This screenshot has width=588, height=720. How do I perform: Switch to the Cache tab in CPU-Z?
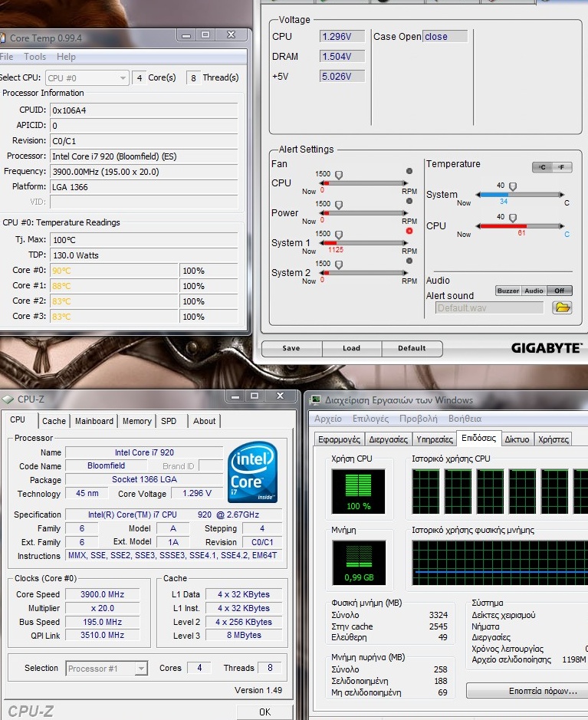pyautogui.click(x=54, y=421)
